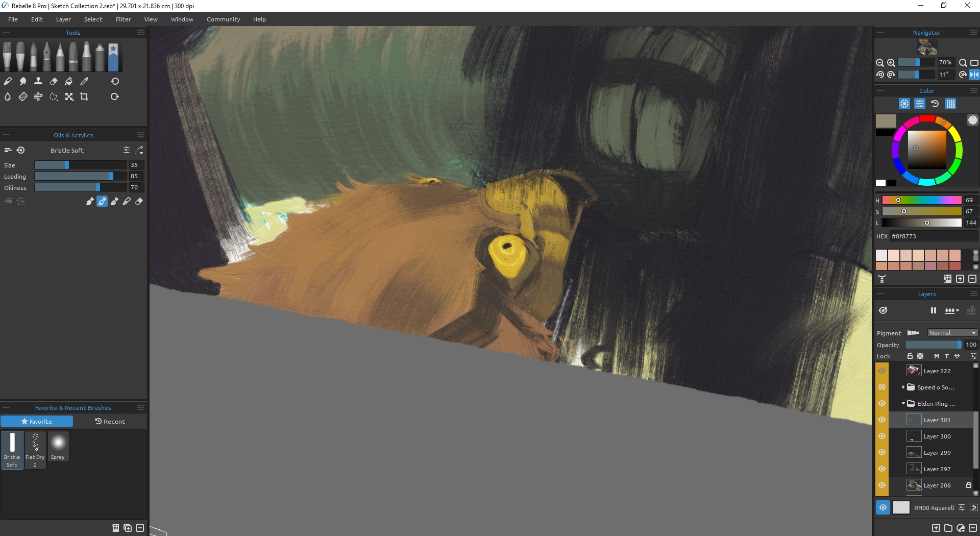Pick the Eyedropper color picker tool

point(85,81)
